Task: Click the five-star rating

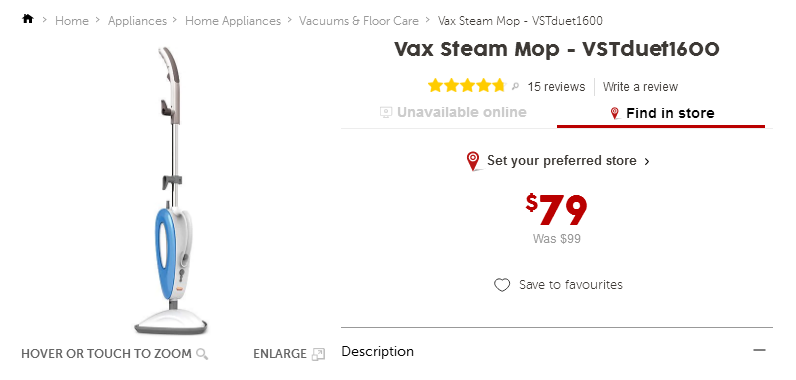Action: click(467, 86)
